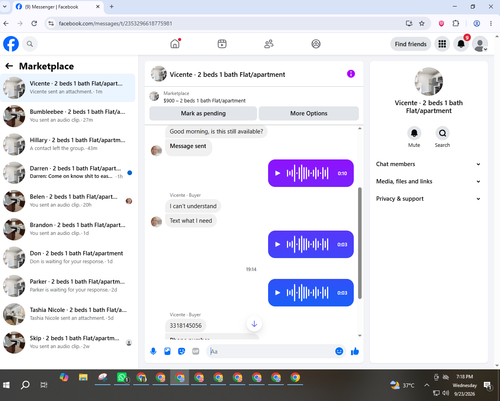Open the attach photo icon in composer
This screenshot has width=500, height=401.
(x=167, y=351)
